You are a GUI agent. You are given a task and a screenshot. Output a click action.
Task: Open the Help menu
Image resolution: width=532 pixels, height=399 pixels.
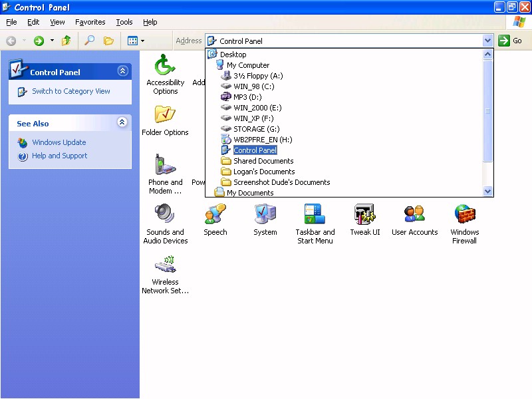point(150,23)
